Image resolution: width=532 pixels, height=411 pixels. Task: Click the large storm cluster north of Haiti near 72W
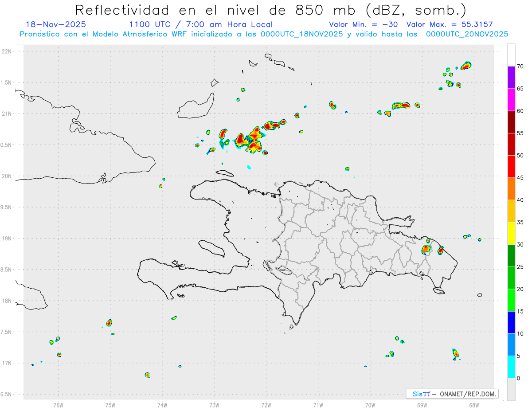pyautogui.click(x=250, y=139)
